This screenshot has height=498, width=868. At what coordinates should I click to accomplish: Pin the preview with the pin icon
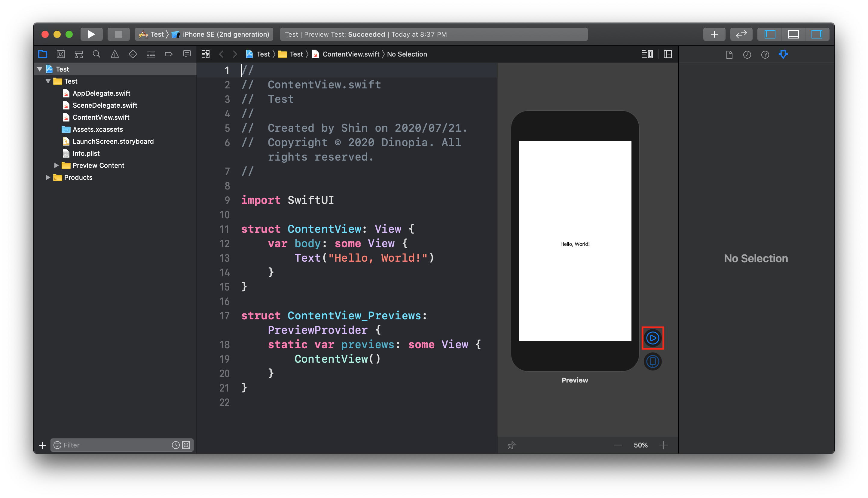(x=511, y=445)
